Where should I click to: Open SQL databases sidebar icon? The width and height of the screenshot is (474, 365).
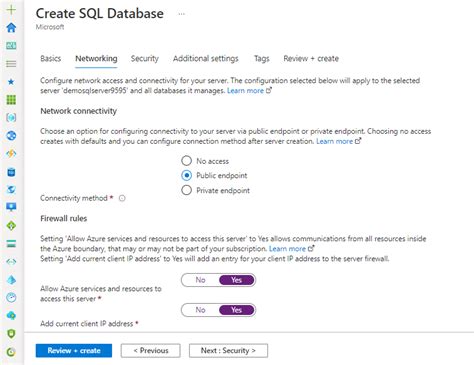tap(11, 172)
